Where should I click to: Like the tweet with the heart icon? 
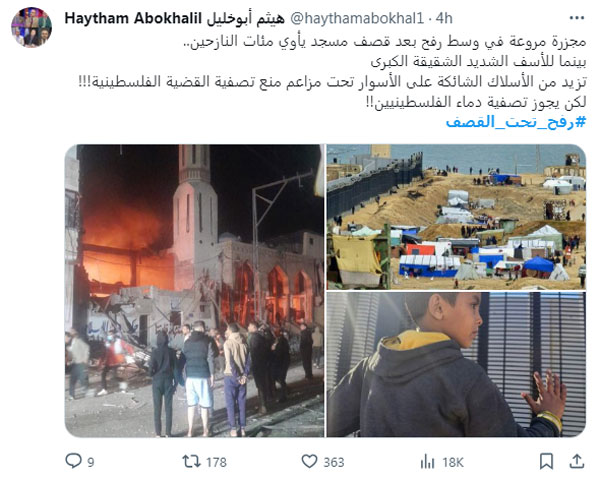click(x=309, y=461)
